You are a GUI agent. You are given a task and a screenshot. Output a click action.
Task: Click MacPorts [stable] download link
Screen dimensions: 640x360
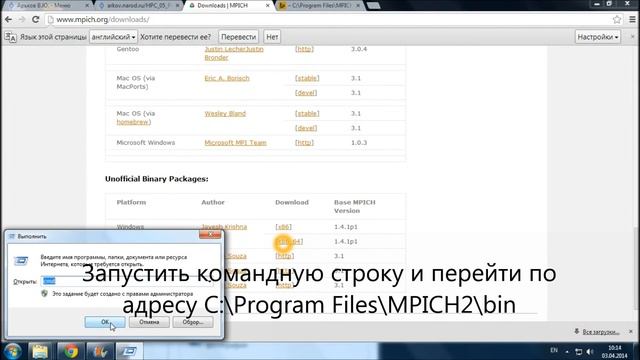(x=307, y=78)
